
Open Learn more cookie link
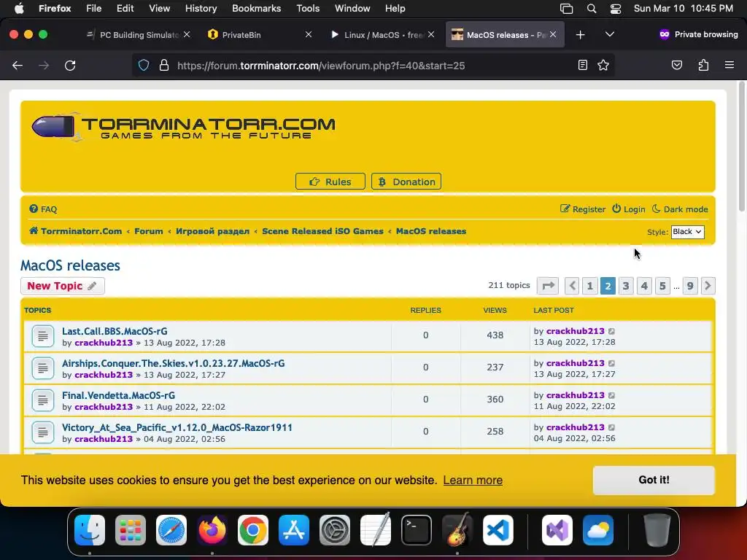pyautogui.click(x=473, y=480)
